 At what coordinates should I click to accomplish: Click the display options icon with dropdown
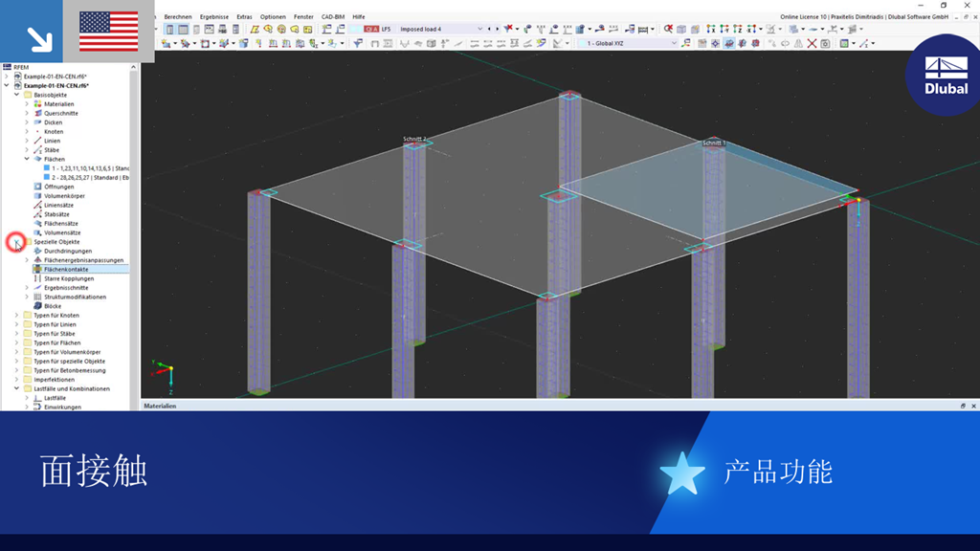pos(846,43)
